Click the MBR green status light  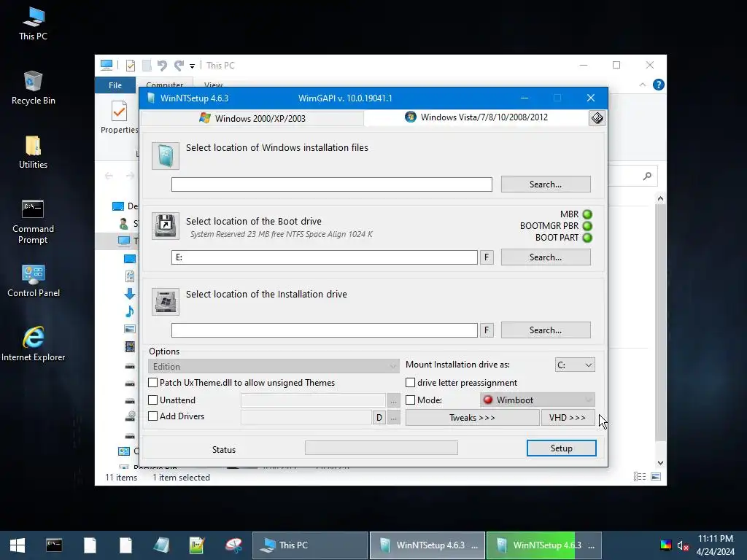tap(587, 214)
